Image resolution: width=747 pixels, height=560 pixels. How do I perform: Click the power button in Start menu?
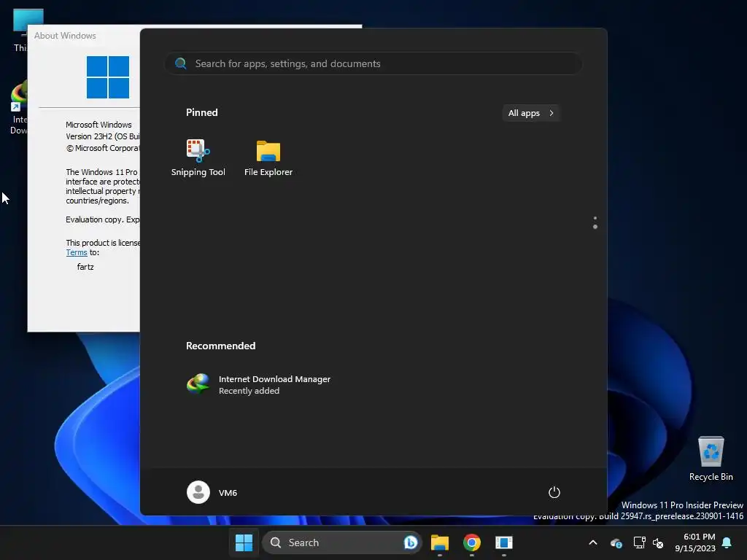554,492
